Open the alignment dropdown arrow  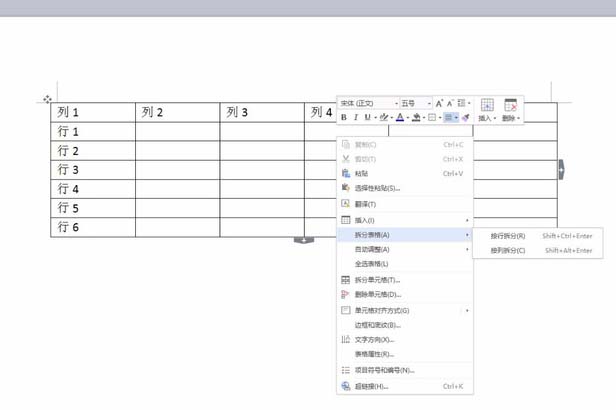point(456,118)
